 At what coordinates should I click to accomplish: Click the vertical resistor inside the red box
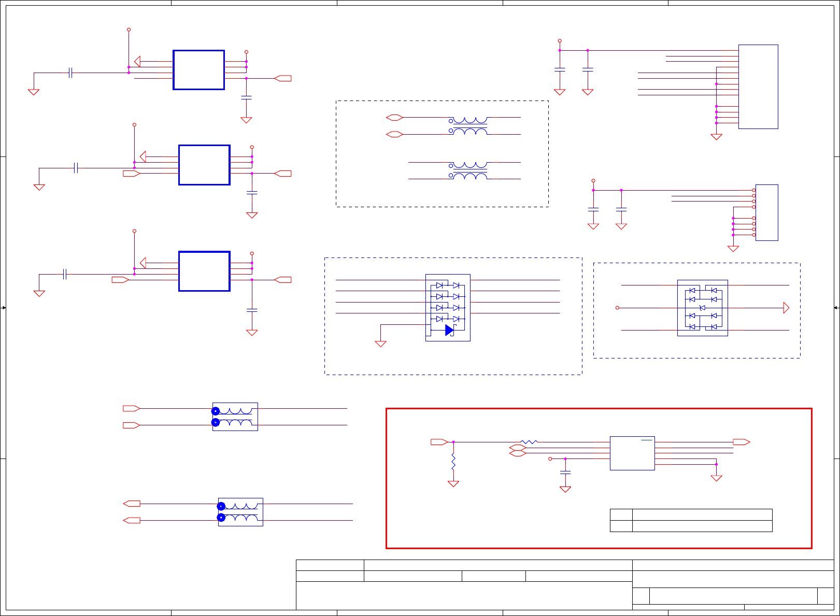coord(453,462)
